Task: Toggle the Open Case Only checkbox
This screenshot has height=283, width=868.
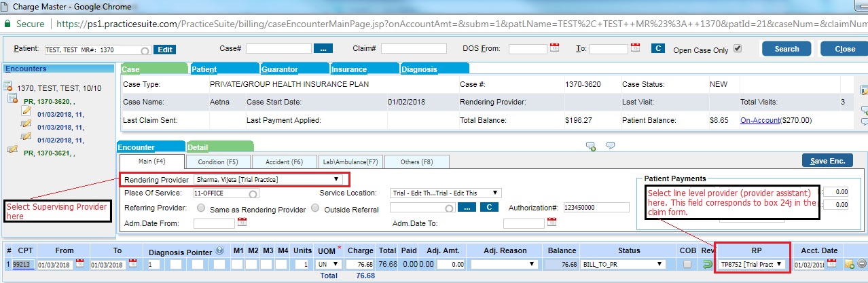Action: click(x=738, y=49)
